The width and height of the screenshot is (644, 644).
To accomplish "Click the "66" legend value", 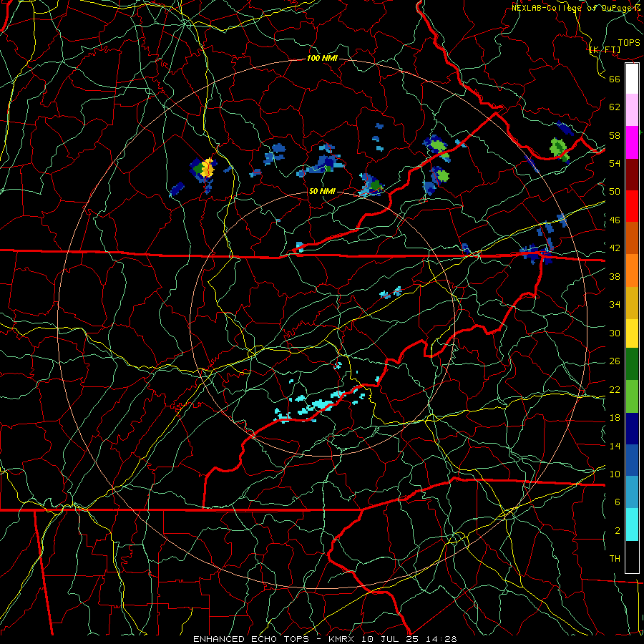I will pyautogui.click(x=615, y=79).
